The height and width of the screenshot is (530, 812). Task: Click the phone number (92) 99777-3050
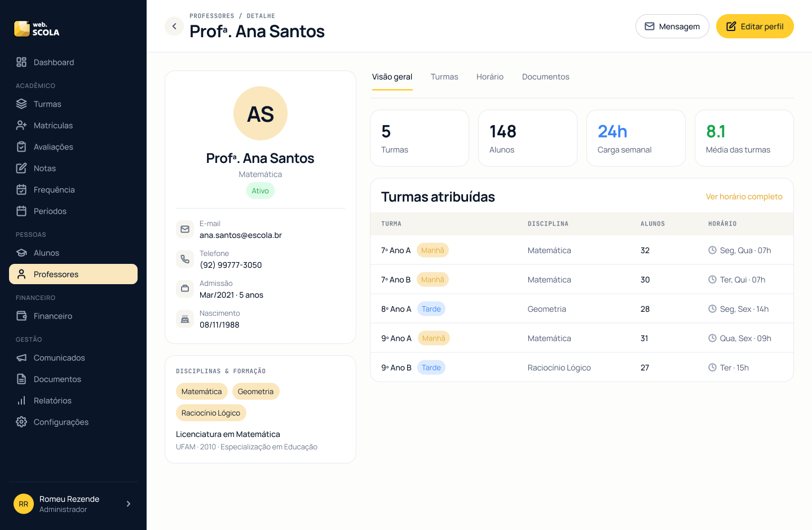231,265
